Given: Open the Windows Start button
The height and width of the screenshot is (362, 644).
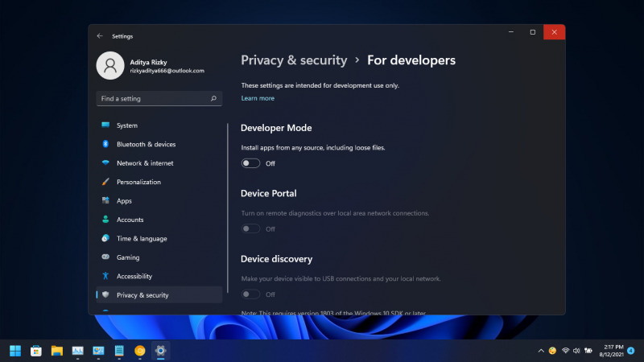Looking at the screenshot, I should pos(15,351).
